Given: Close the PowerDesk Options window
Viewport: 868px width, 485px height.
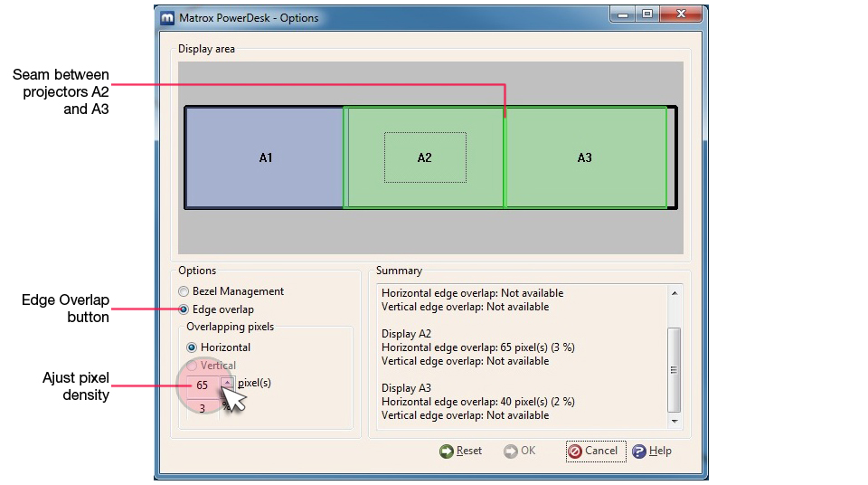Looking at the screenshot, I should [681, 14].
